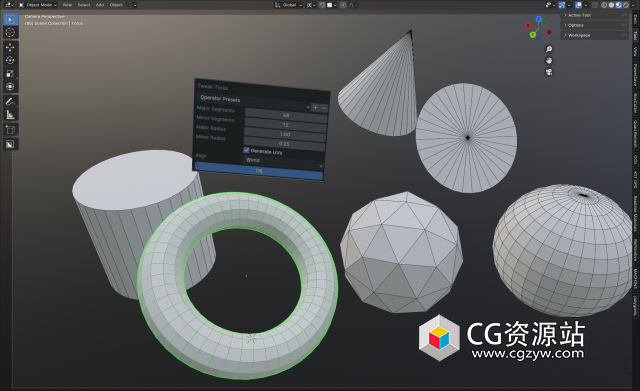The image size is (640, 391).
Task: Click the last tool below Add Cube
Action: coord(10,144)
